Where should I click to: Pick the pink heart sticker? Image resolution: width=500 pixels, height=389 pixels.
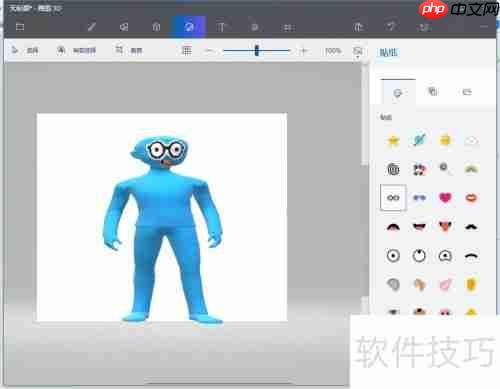(445, 198)
